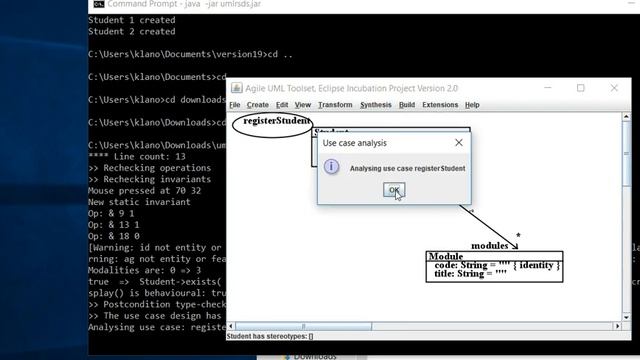This screenshot has width=640, height=360.
Task: Open the Edit menu
Action: pyautogui.click(x=282, y=105)
